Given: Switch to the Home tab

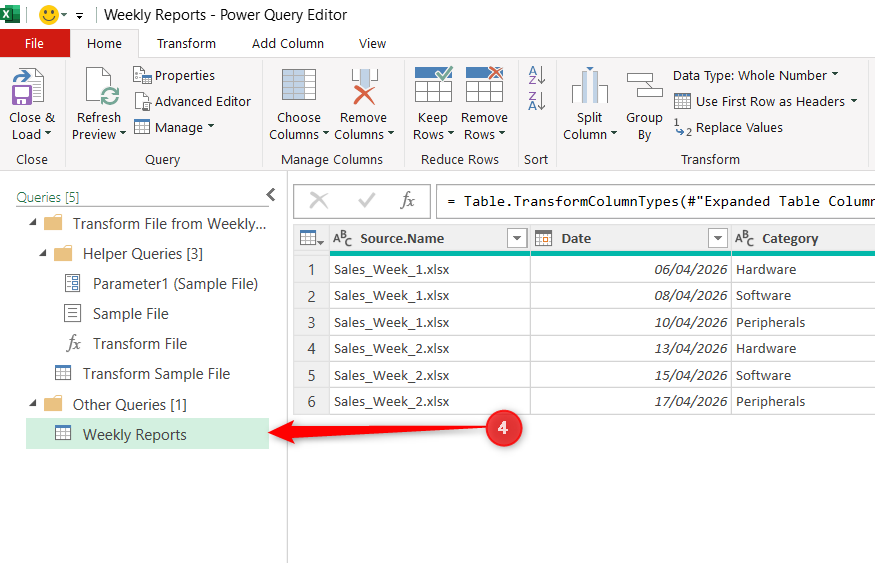Looking at the screenshot, I should coord(104,44).
